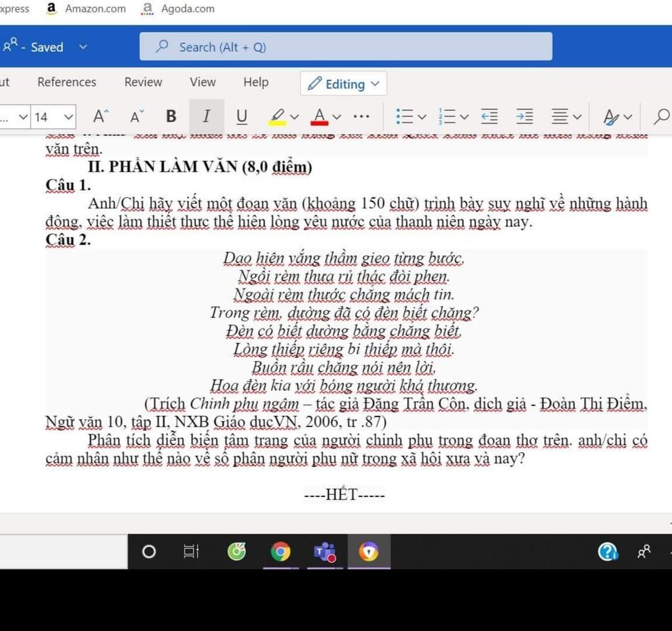Expand the Saved status dropdown
Viewport: 672px width, 631px height.
tap(83, 47)
